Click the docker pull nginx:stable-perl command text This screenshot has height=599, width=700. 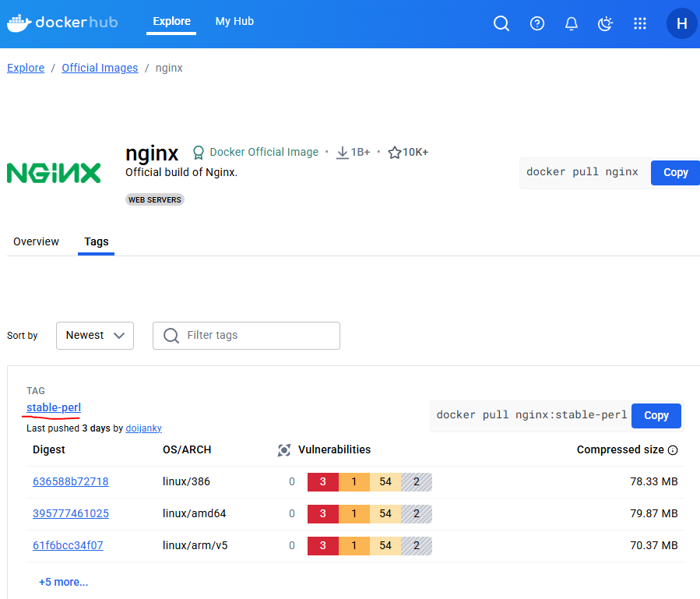point(531,415)
